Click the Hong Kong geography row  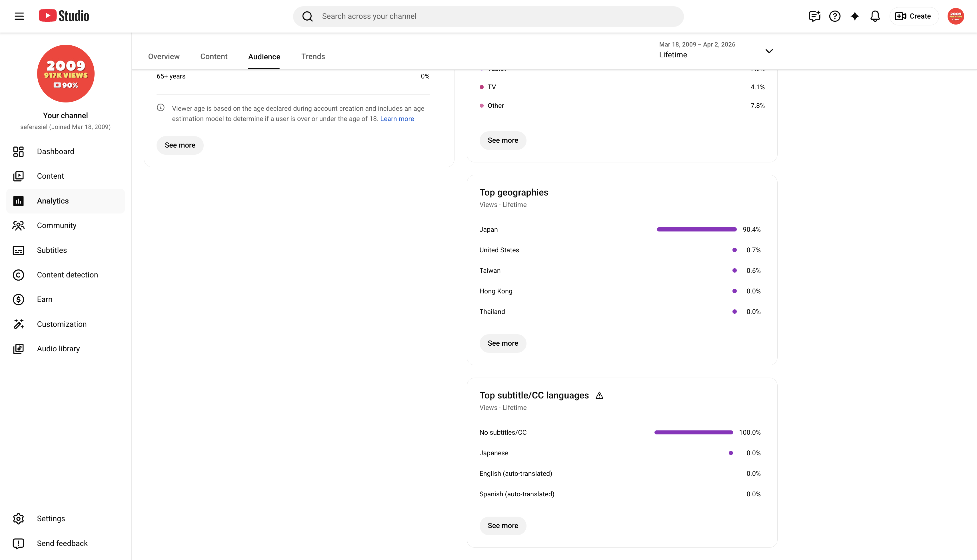(x=620, y=291)
